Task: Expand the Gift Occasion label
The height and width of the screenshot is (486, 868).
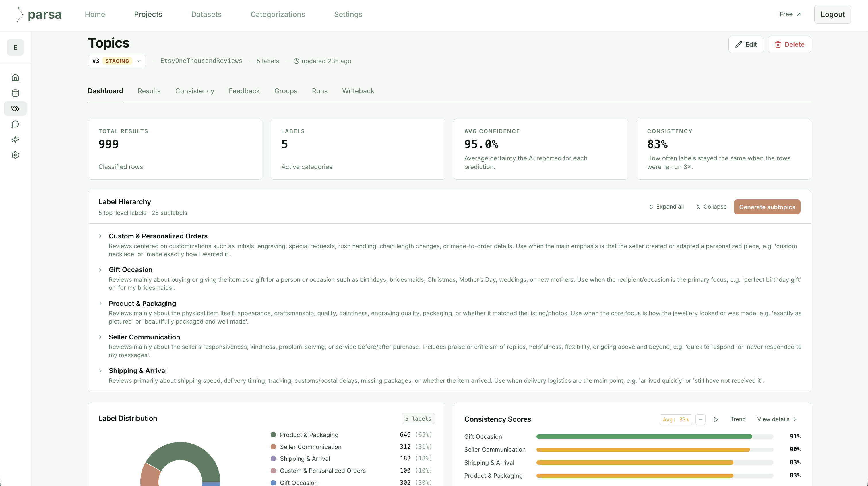Action: pos(100,270)
